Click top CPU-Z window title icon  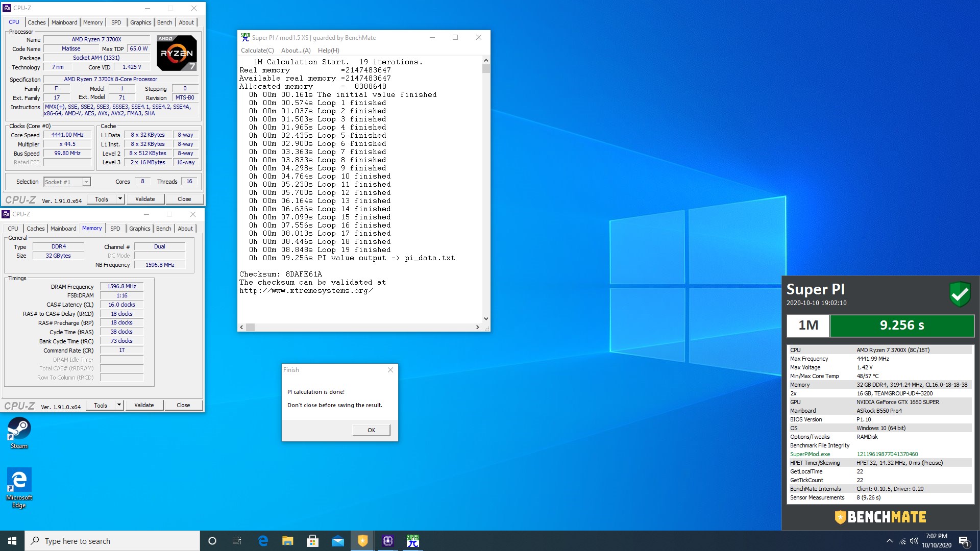click(7, 8)
